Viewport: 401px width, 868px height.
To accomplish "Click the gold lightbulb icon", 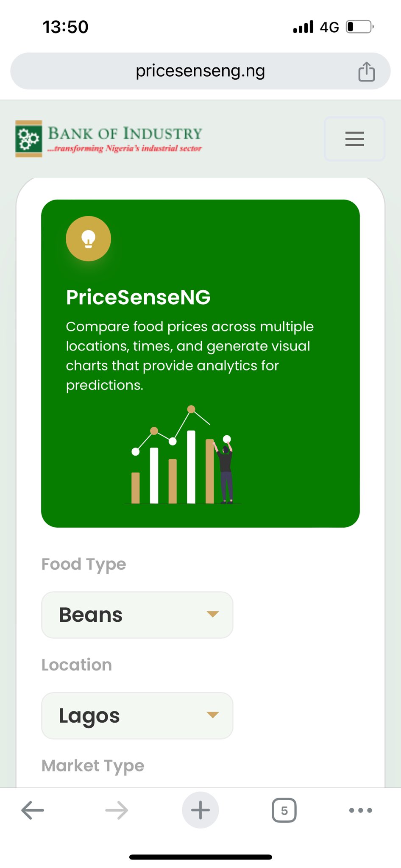I will [x=88, y=239].
